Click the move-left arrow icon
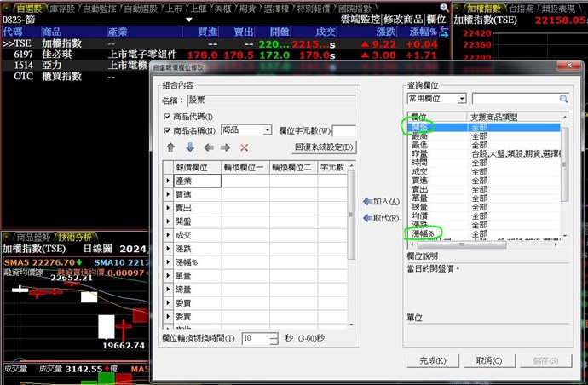Image resolution: width=588 pixels, height=385 pixels. click(208, 147)
